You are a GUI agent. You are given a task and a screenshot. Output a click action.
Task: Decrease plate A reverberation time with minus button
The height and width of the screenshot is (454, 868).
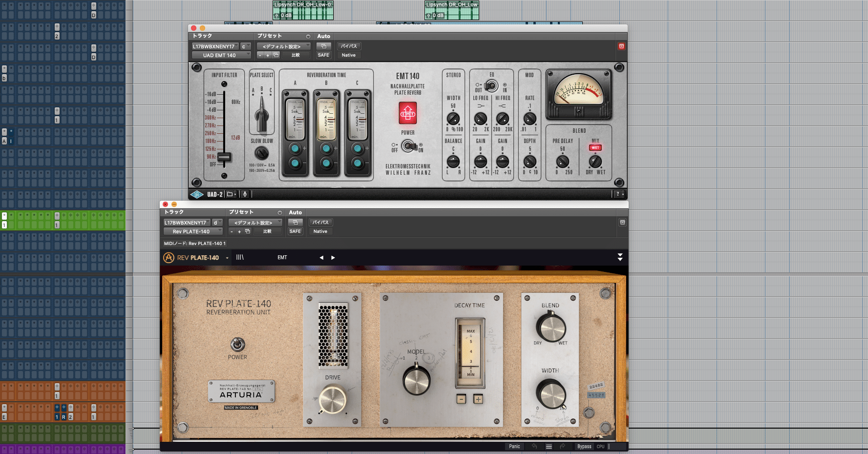295,163
